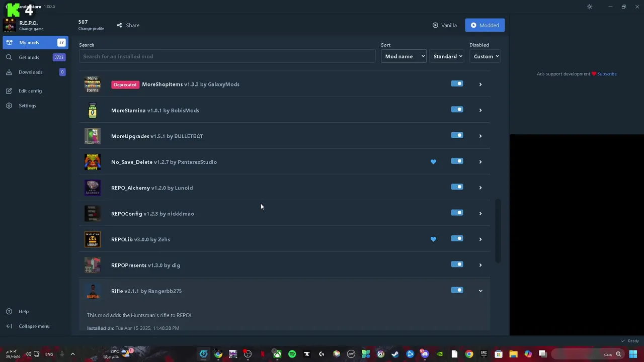Screen dimensions: 644x362
Task: Open My mods in the sidebar
Action: click(x=35, y=43)
